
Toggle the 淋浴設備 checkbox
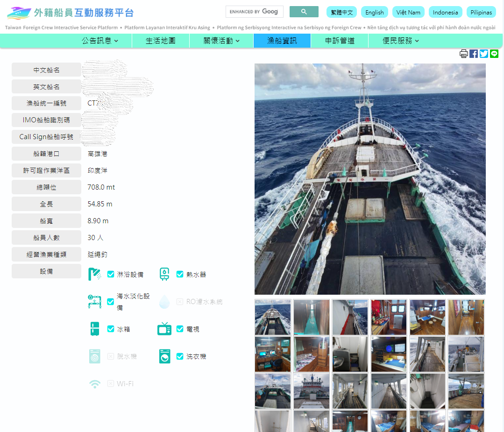(111, 274)
